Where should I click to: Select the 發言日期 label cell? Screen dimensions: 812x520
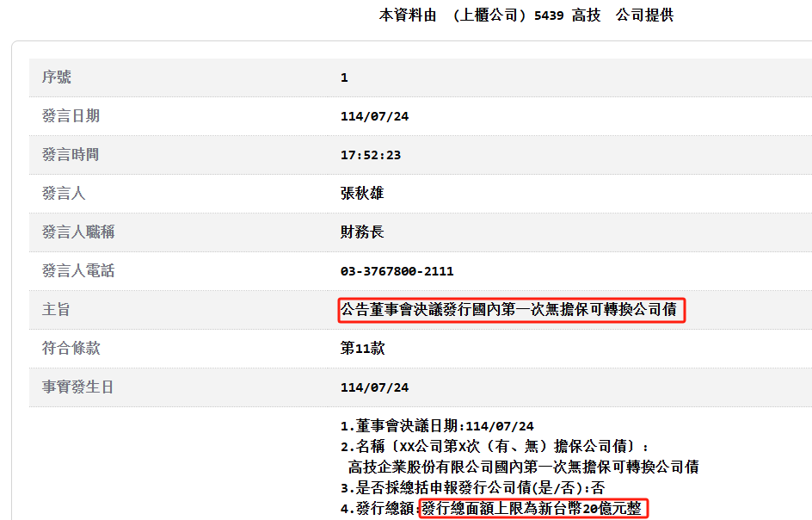(x=71, y=116)
